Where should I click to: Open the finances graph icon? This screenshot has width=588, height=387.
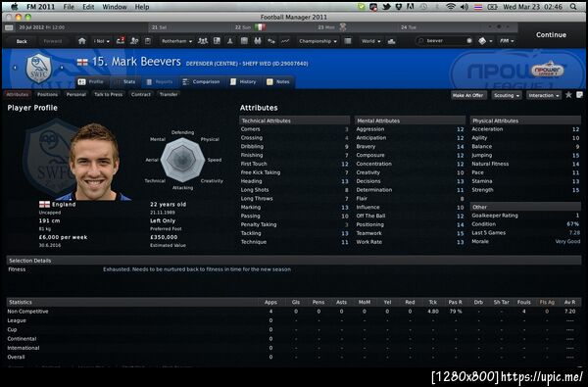point(285,41)
